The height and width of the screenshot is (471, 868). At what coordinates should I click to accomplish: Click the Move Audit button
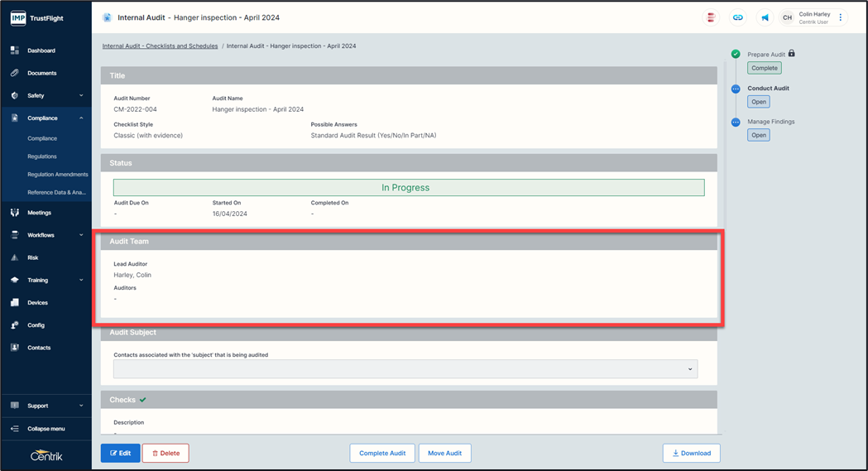click(445, 453)
